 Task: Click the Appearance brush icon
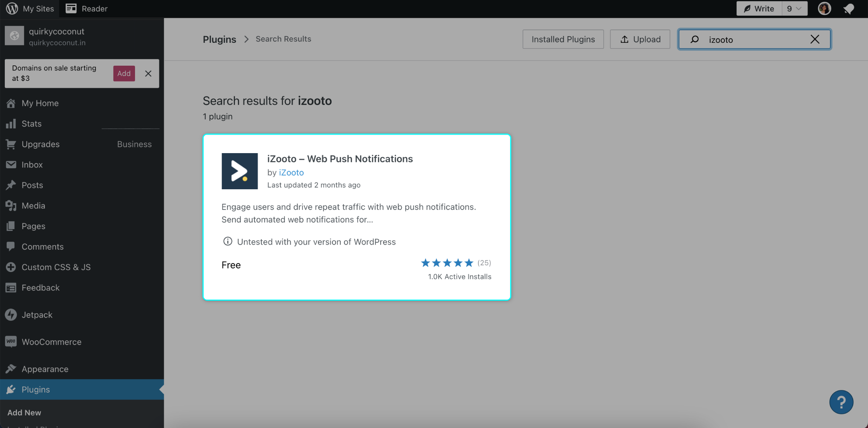(11, 369)
